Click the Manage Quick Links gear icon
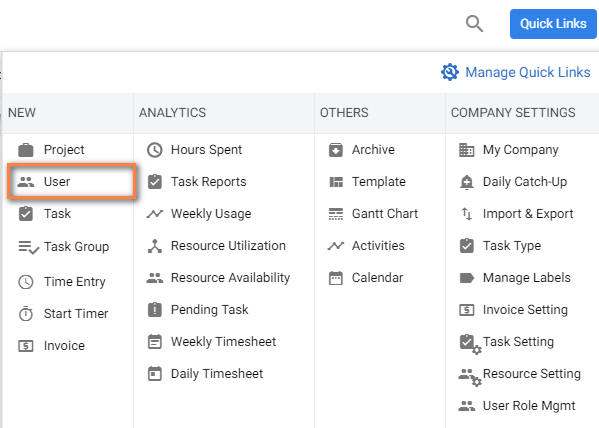599x428 pixels. tap(450, 72)
